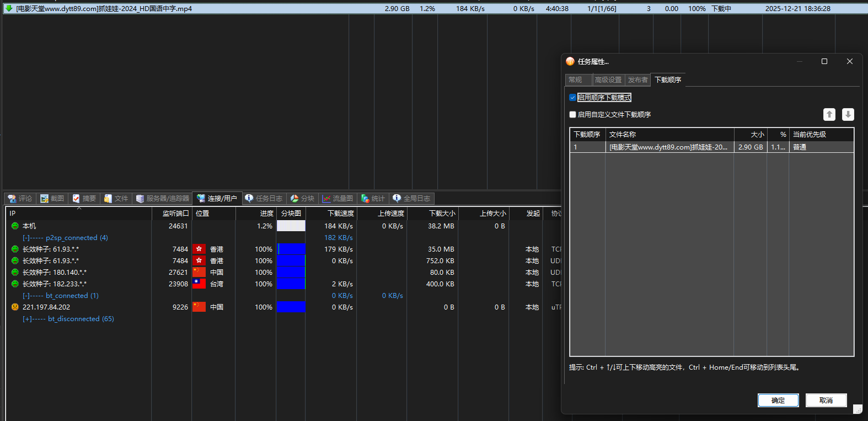
Task: Click the Taiwan flag icon in the peer list
Action: [x=199, y=284]
